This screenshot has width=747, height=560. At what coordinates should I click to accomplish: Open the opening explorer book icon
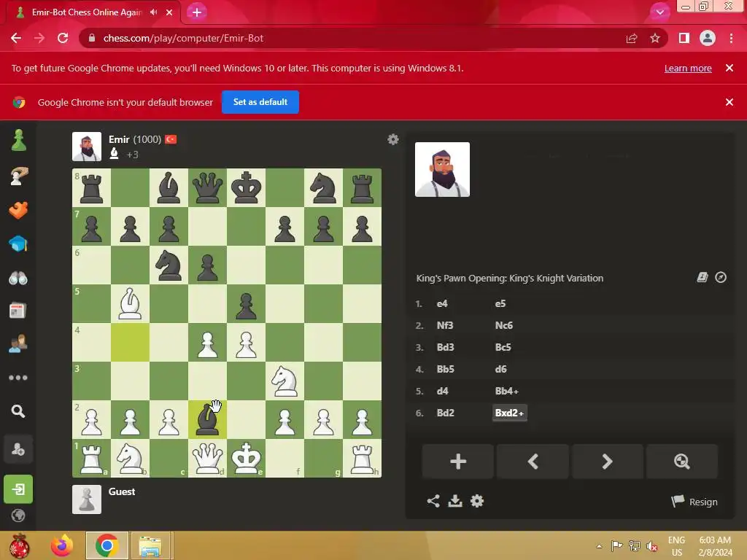click(703, 277)
